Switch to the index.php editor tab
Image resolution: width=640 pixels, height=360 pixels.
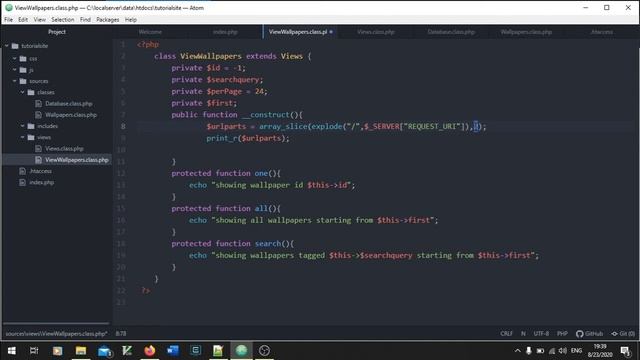click(225, 32)
